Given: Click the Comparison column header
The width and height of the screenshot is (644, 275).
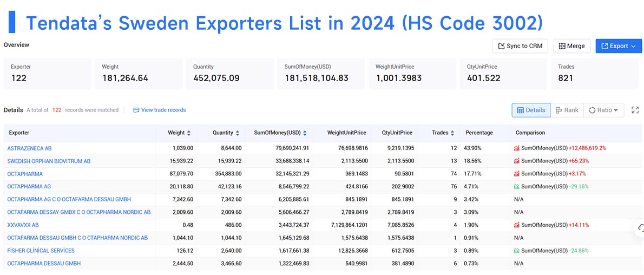Looking at the screenshot, I should pos(530,133).
